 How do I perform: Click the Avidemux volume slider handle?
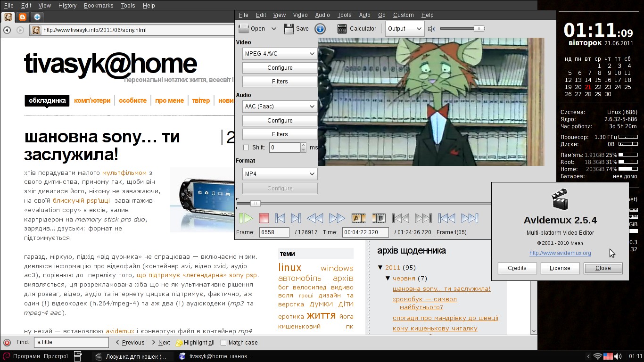click(479, 29)
